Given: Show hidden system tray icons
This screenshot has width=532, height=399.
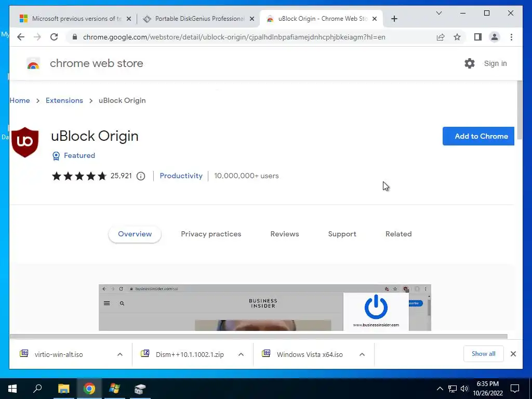Looking at the screenshot, I should point(440,389).
